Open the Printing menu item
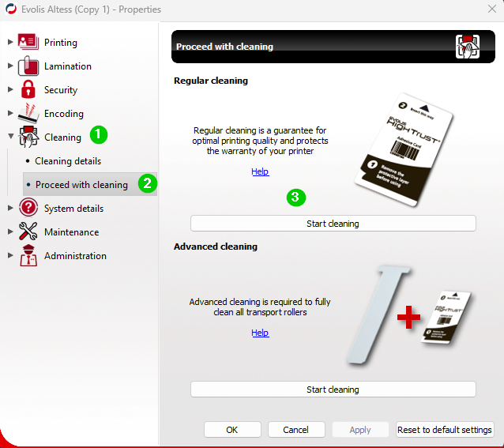This screenshot has width=504, height=448. coord(61,43)
